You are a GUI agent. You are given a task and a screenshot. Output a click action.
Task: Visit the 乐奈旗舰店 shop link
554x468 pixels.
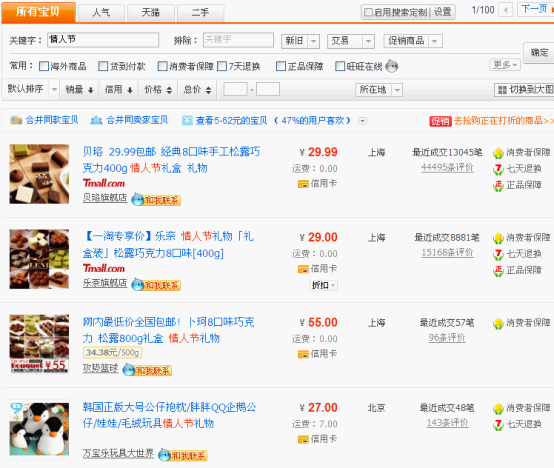coord(105,283)
